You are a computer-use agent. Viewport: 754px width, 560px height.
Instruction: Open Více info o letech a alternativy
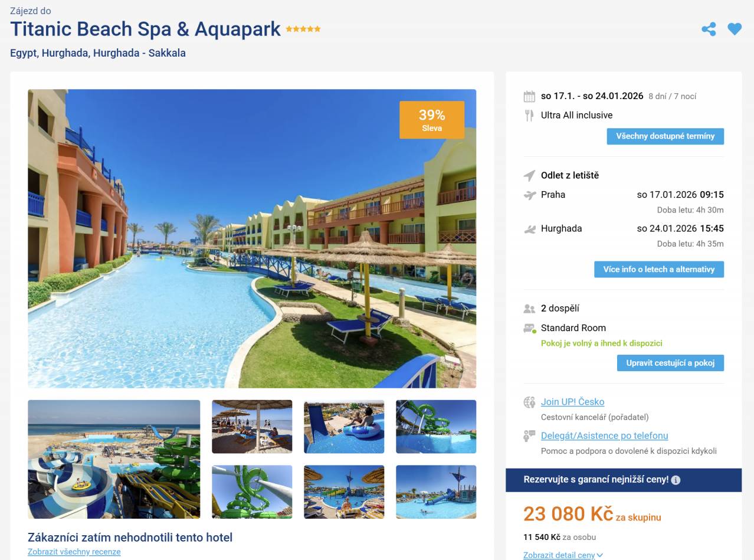pos(658,269)
